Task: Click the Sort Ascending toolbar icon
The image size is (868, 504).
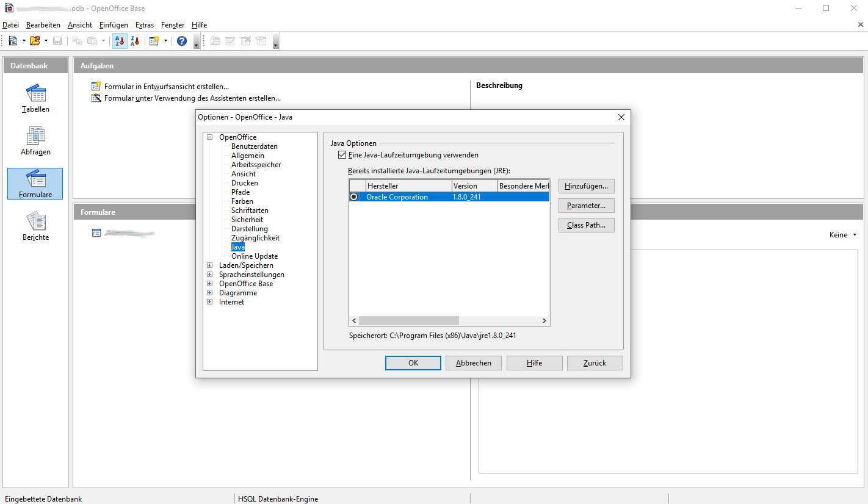Action: click(x=120, y=41)
